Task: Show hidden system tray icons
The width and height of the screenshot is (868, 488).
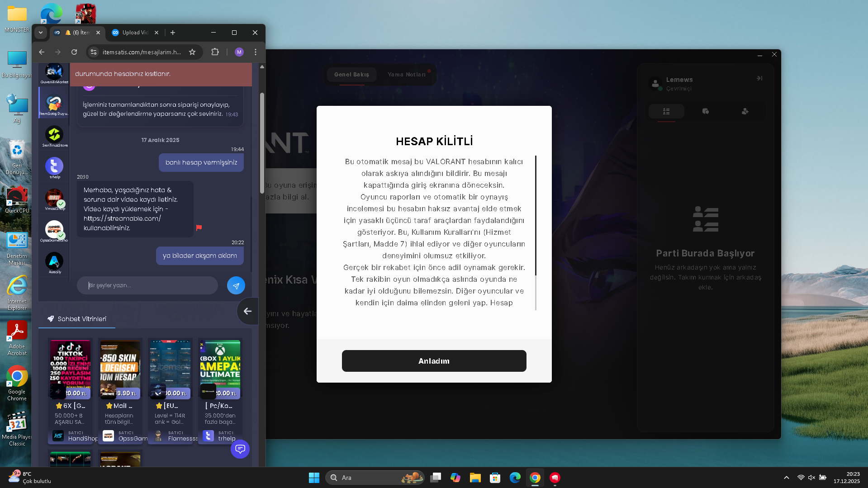Action: pyautogui.click(x=787, y=478)
